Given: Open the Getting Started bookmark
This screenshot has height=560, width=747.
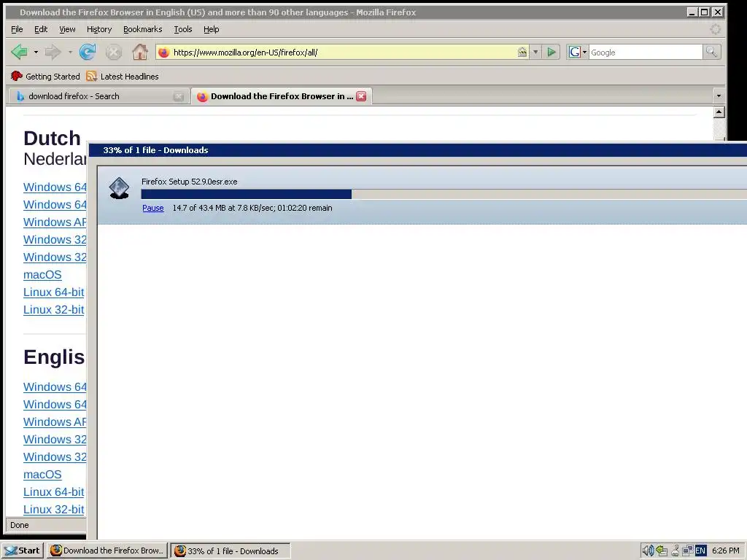Looking at the screenshot, I should pos(45,76).
